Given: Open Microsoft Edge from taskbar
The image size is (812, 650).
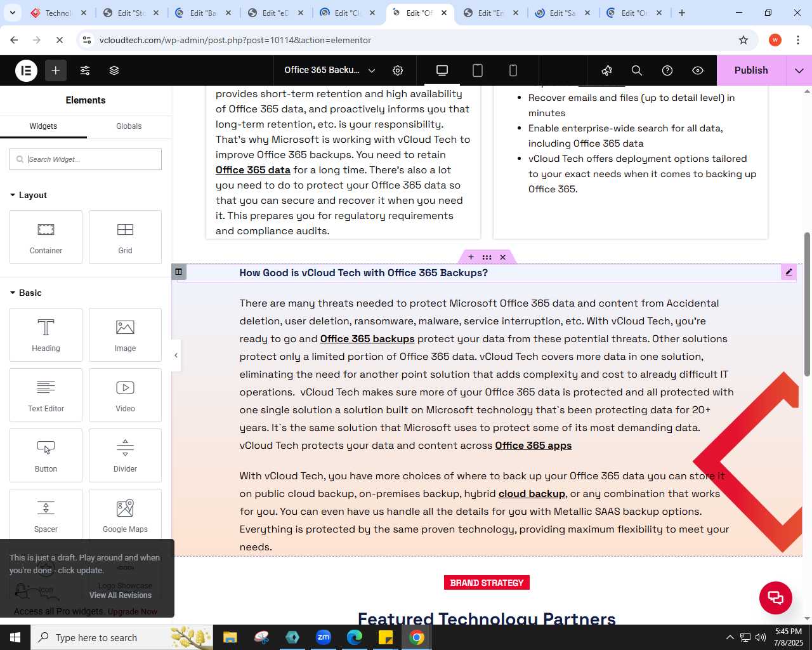Looking at the screenshot, I should (x=355, y=637).
